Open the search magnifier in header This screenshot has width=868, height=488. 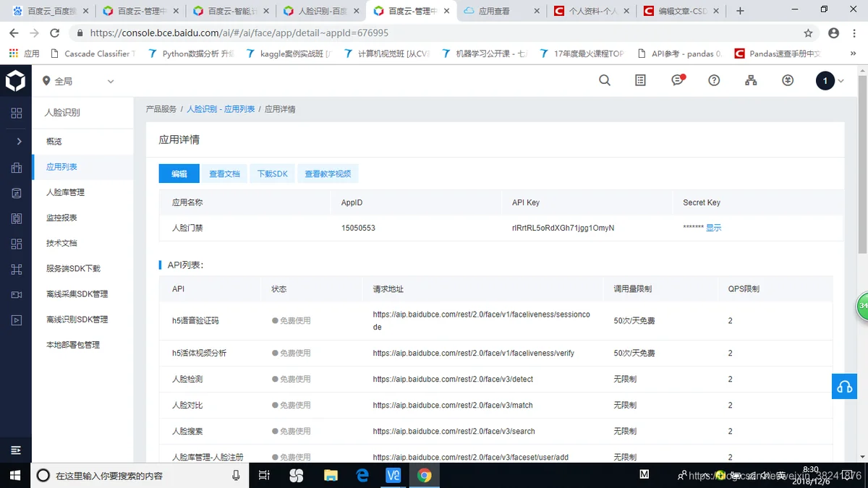605,80
